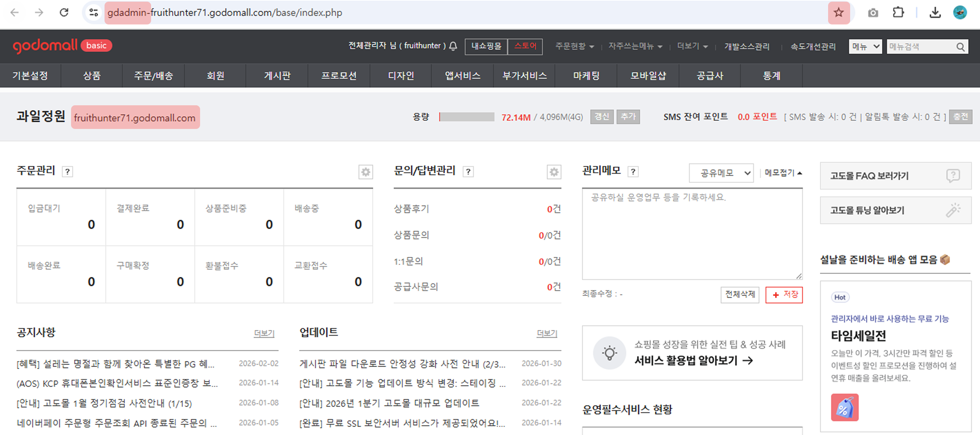The height and width of the screenshot is (435, 980).
Task: Click the notification bell icon
Action: tap(452, 46)
